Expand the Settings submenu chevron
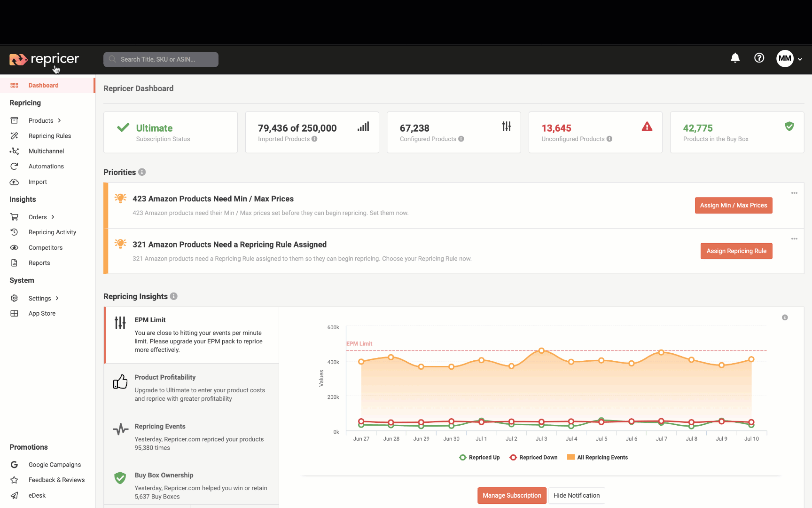 pyautogui.click(x=57, y=298)
